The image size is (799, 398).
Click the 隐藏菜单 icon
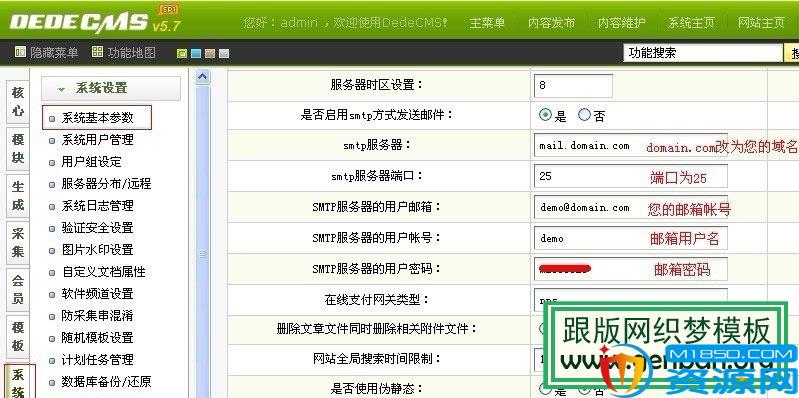20,52
